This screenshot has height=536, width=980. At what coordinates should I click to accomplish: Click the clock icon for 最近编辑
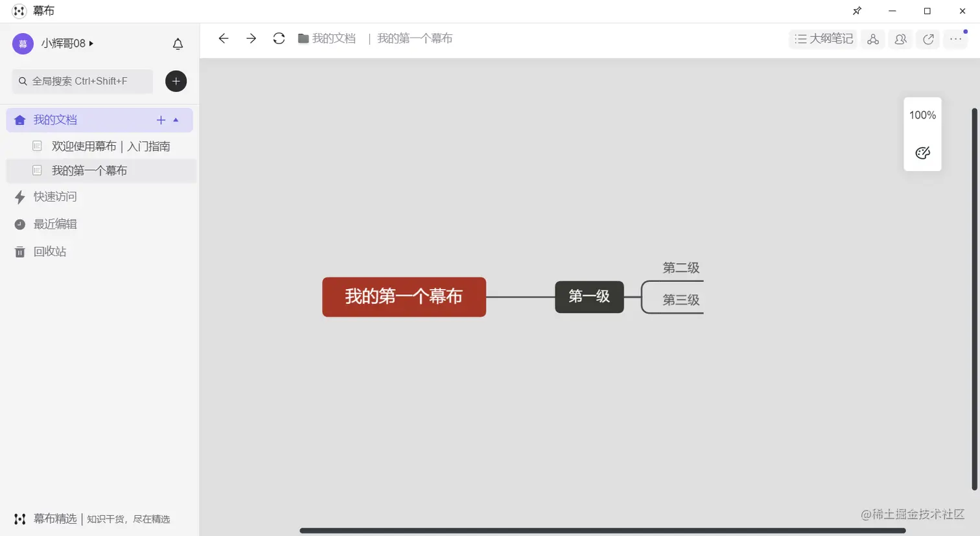(x=19, y=224)
